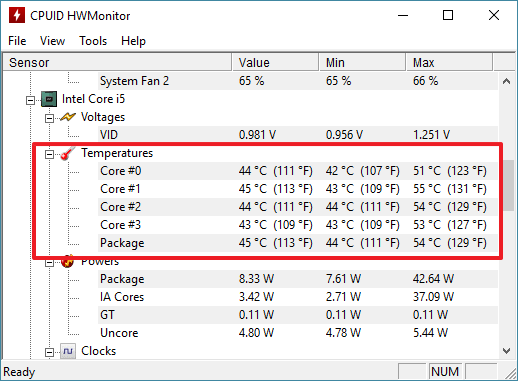518x381 pixels.
Task: Collapse the Clocks section
Action: [x=49, y=352]
